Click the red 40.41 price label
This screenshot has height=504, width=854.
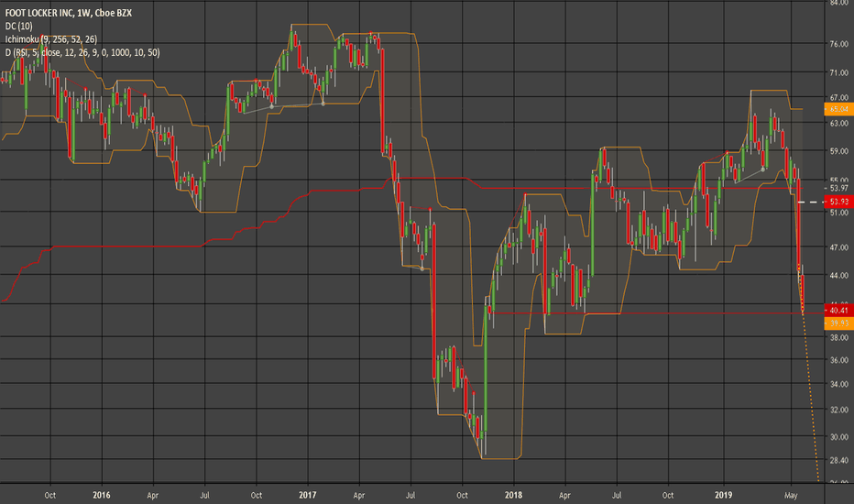pos(838,310)
